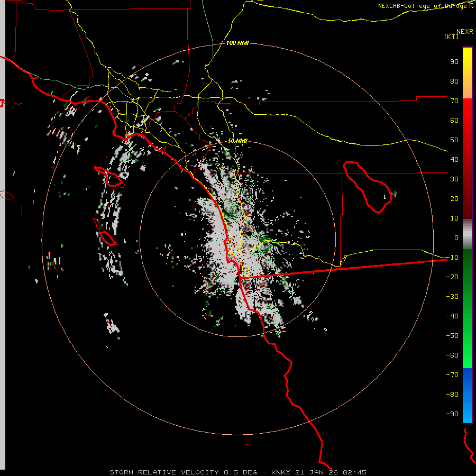
Task: Click the -40 value on velocity scale
Action: [x=452, y=316]
